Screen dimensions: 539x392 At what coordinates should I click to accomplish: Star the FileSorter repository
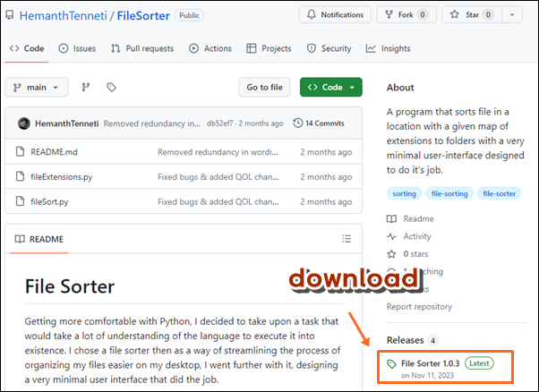pos(472,15)
